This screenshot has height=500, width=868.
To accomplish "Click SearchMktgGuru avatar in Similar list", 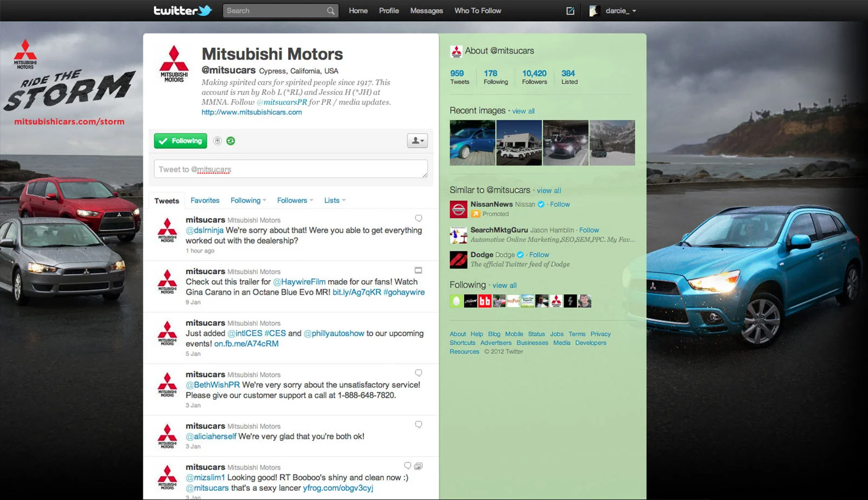I will [x=458, y=235].
